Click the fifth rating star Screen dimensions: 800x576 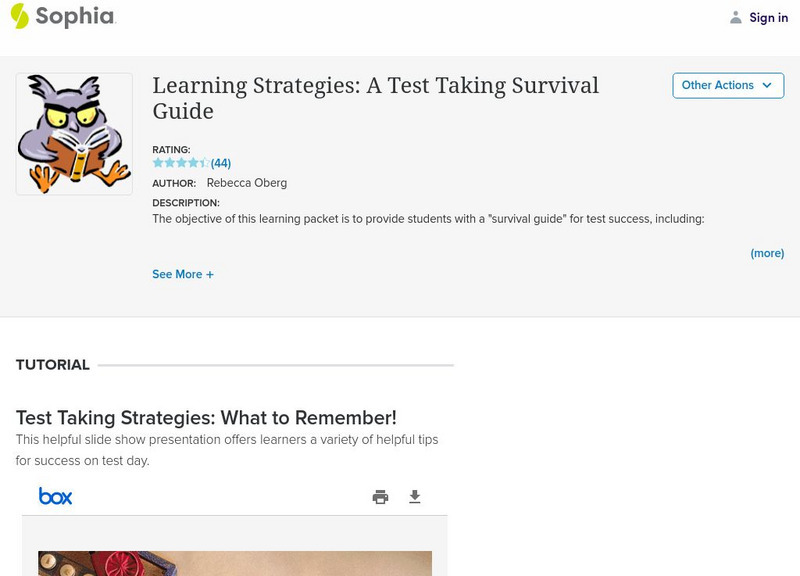coord(204,163)
